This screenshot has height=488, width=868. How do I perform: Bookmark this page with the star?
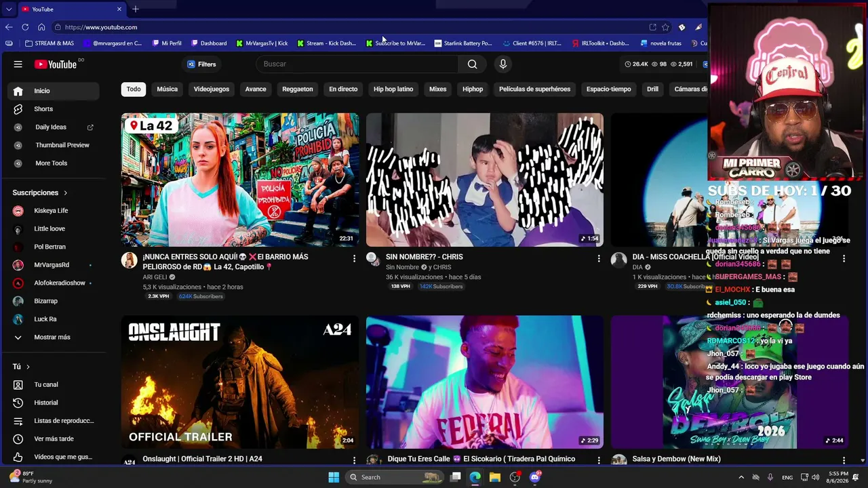point(666,27)
